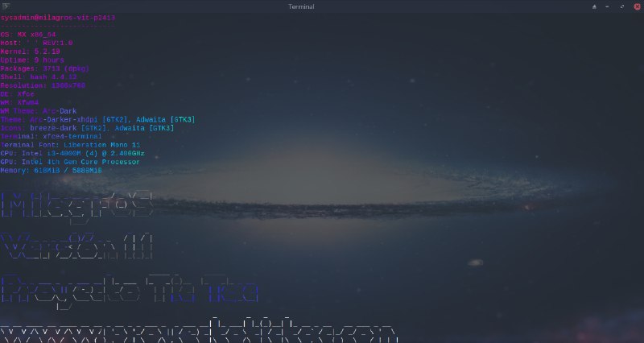Open the terminal window menu icon
The height and width of the screenshot is (343, 644).
(6, 6)
